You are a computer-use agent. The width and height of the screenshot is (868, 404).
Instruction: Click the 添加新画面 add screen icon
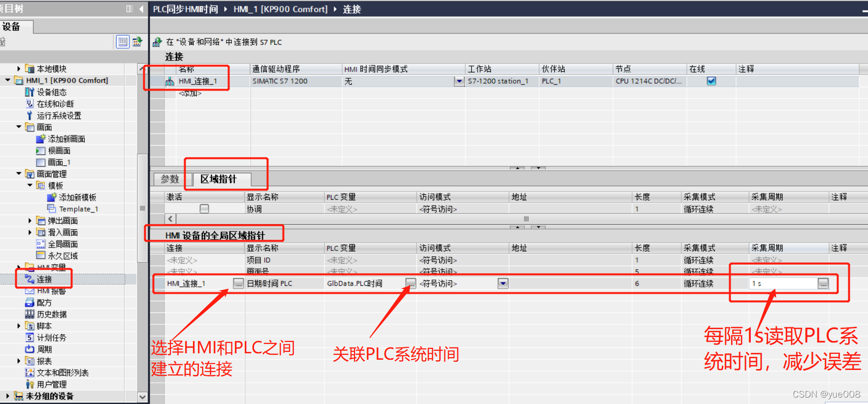(41, 139)
